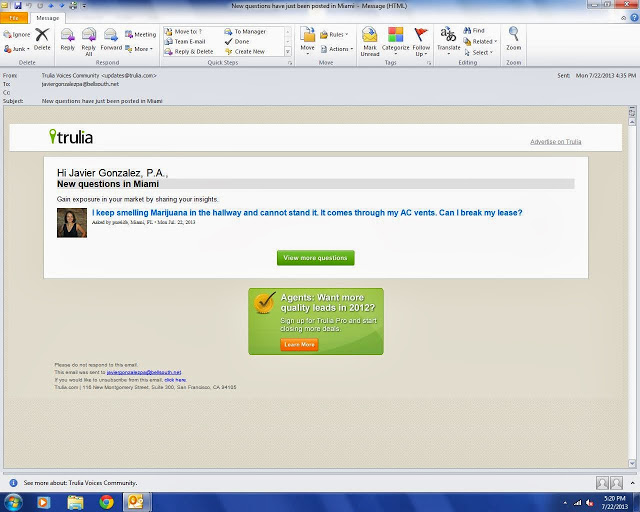640x512 pixels.
Task: Click the Windows Start orb
Action: (13, 502)
